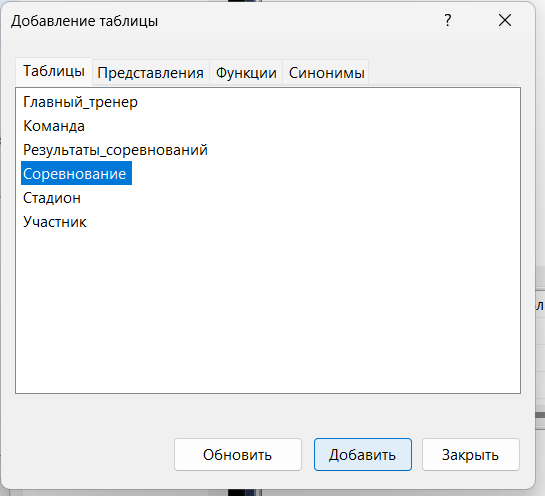Viewport: 545px width, 496px height.
Task: Select the Команда table entry
Action: tap(54, 126)
